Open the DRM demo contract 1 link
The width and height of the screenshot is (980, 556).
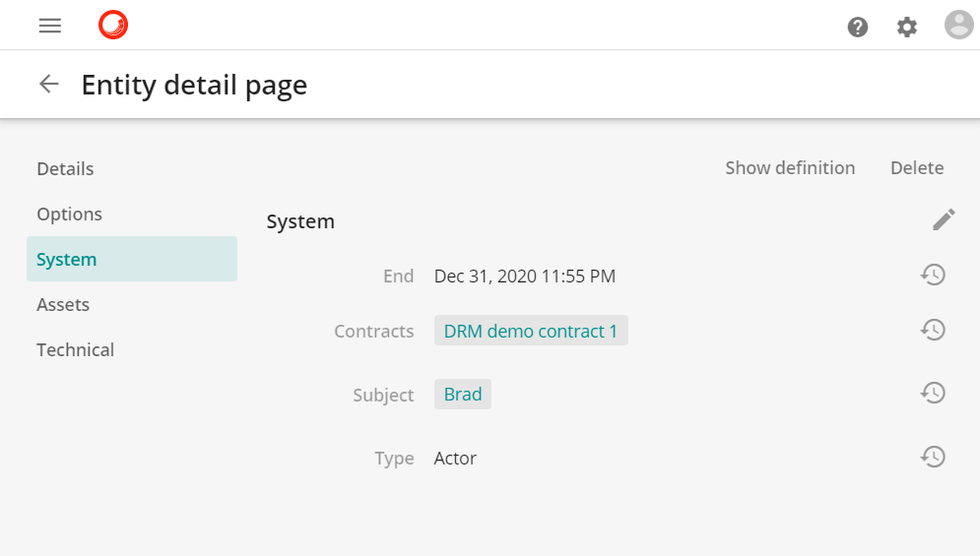[x=531, y=332]
